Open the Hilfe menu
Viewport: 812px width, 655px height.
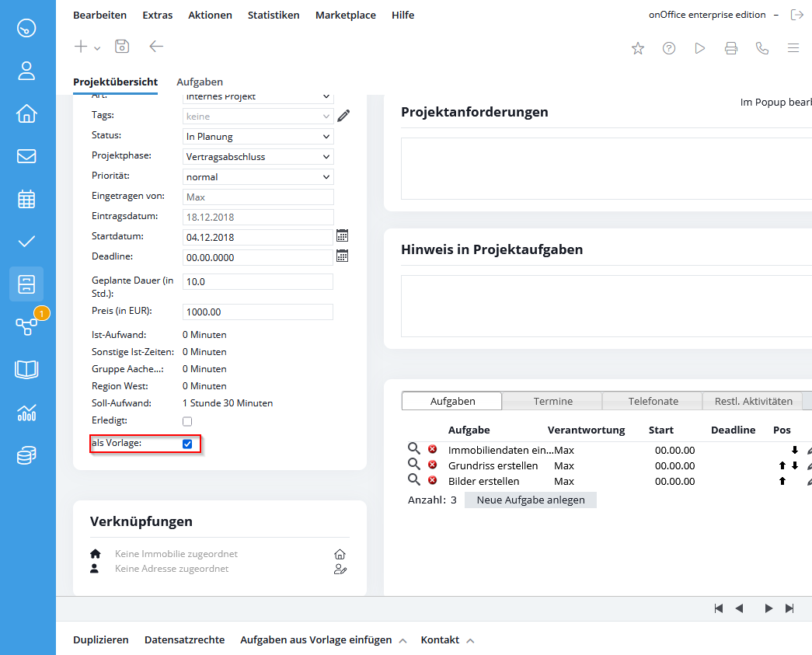coord(403,15)
